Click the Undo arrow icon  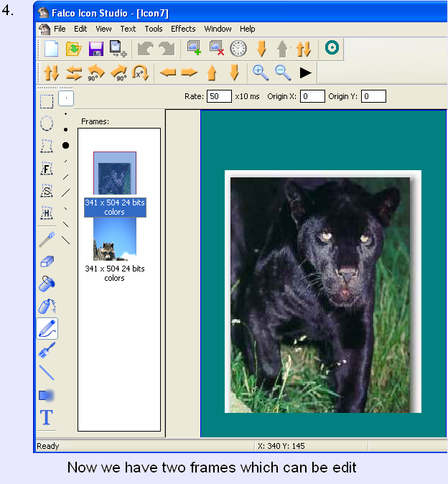coord(145,49)
